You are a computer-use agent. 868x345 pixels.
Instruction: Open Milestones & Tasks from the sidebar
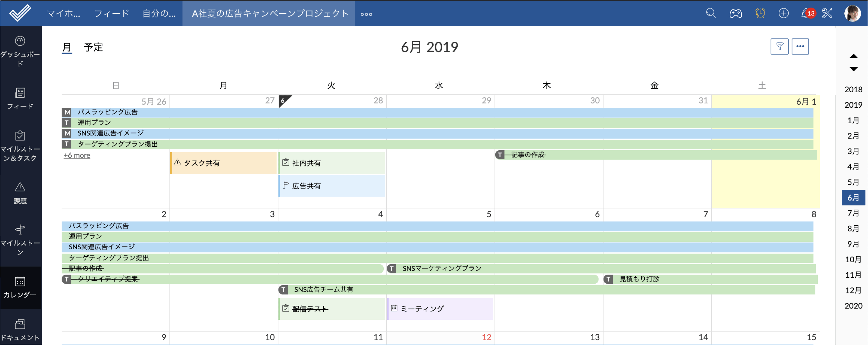(x=20, y=141)
